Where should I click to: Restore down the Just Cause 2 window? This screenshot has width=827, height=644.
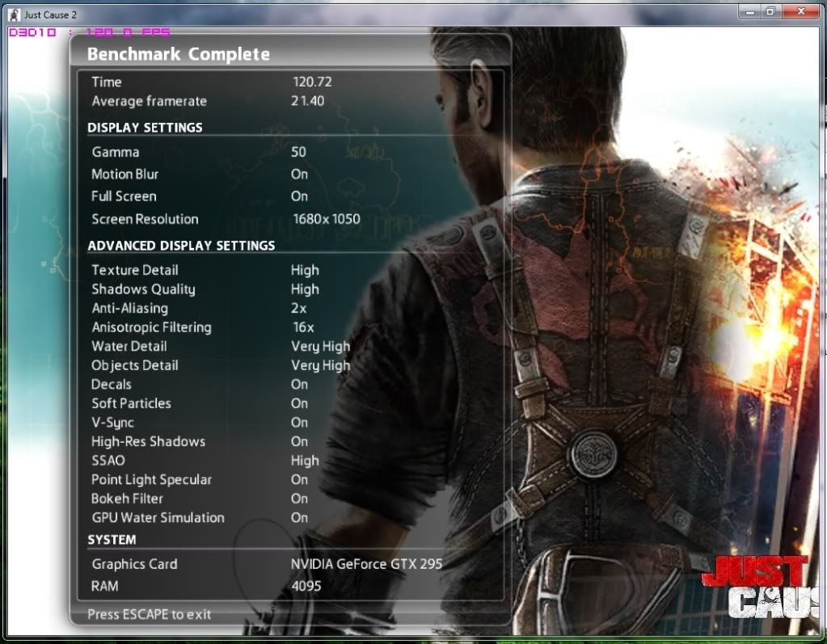point(770,11)
